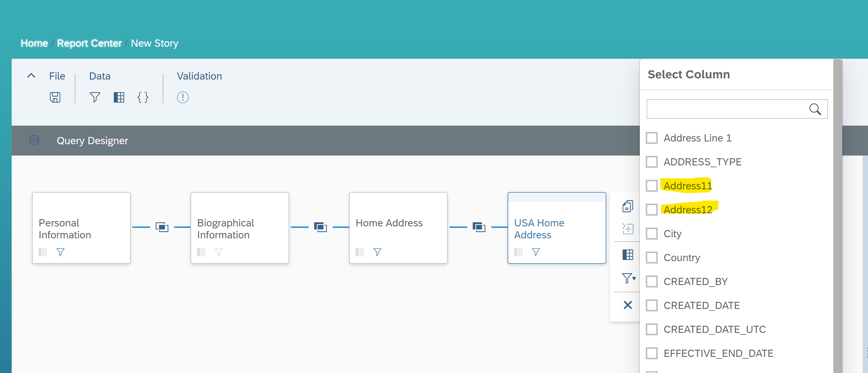This screenshot has width=868, height=373.
Task: Check the Address Line 1 checkbox
Action: click(x=652, y=138)
